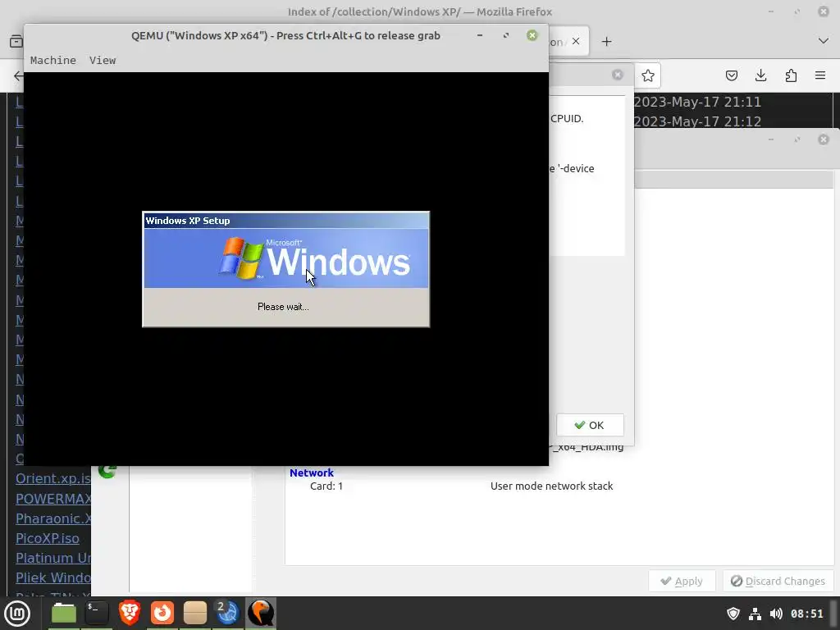The height and width of the screenshot is (630, 840).
Task: Open the beige archive manager taskbar icon
Action: pyautogui.click(x=194, y=614)
